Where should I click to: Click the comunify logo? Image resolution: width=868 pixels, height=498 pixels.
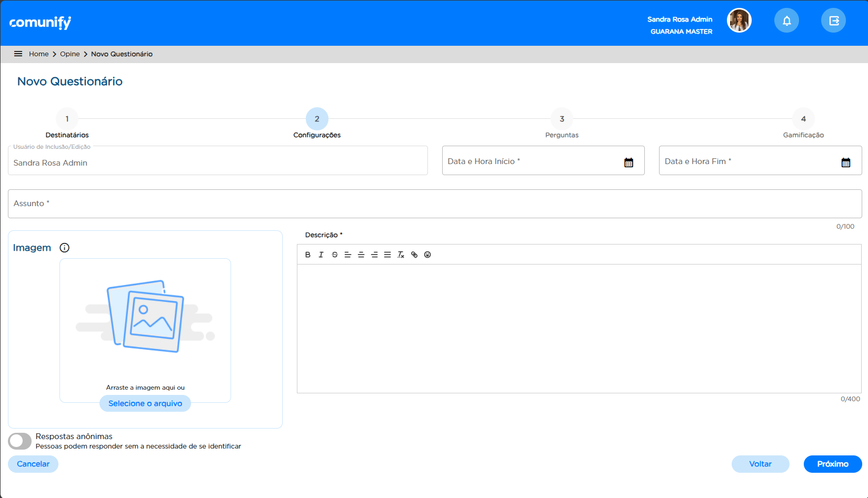click(40, 22)
